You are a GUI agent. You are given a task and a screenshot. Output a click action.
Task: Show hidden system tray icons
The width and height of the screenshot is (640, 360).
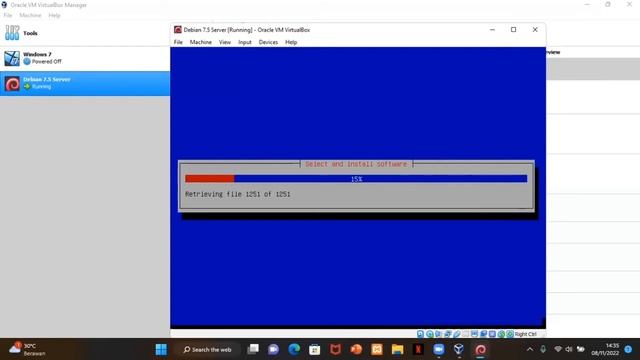[x=530, y=349]
